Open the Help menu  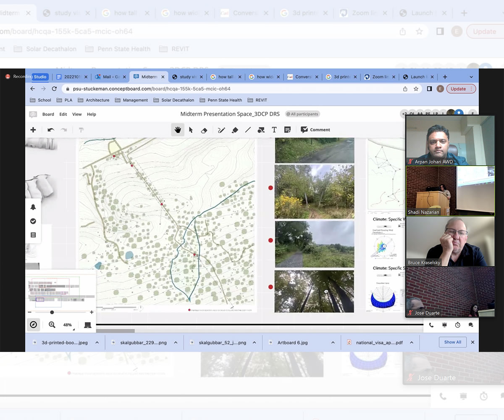point(92,114)
